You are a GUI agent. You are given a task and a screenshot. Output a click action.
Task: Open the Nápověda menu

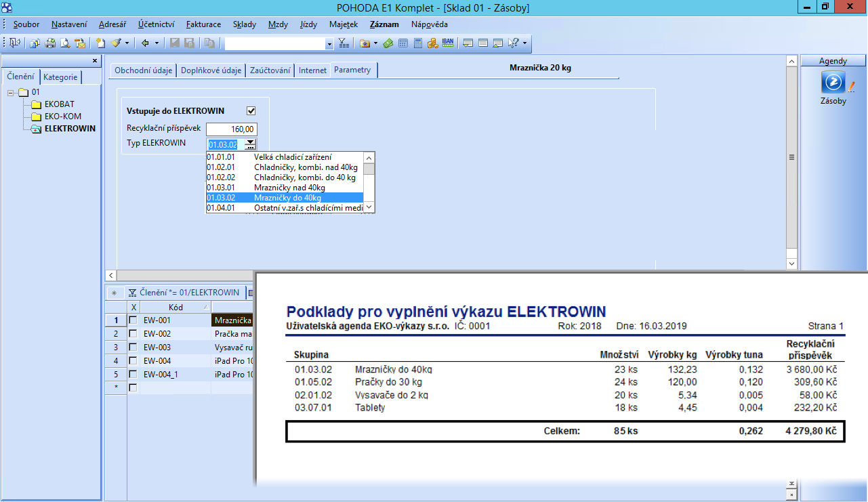click(x=429, y=24)
